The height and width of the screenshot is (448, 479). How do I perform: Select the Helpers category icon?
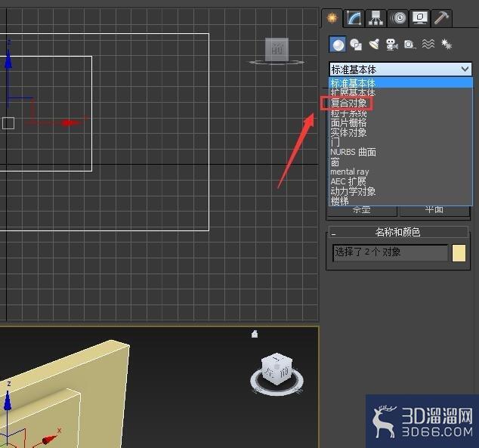pos(409,45)
